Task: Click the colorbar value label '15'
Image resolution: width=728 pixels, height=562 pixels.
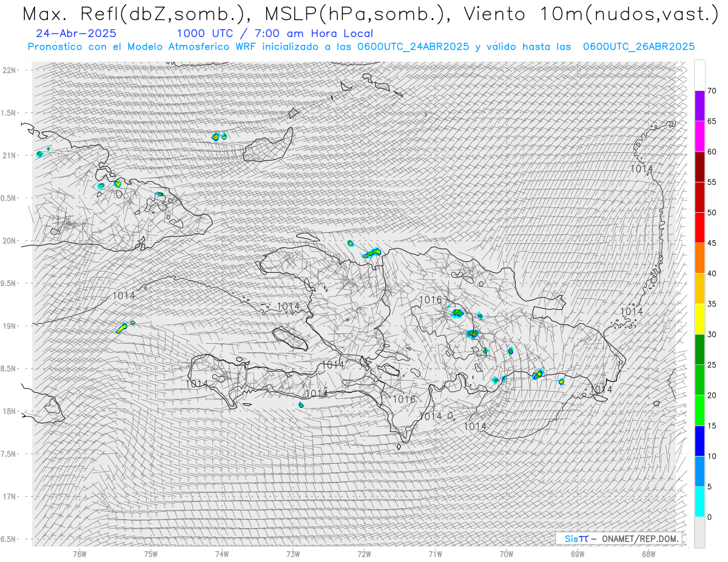Action: click(x=712, y=426)
